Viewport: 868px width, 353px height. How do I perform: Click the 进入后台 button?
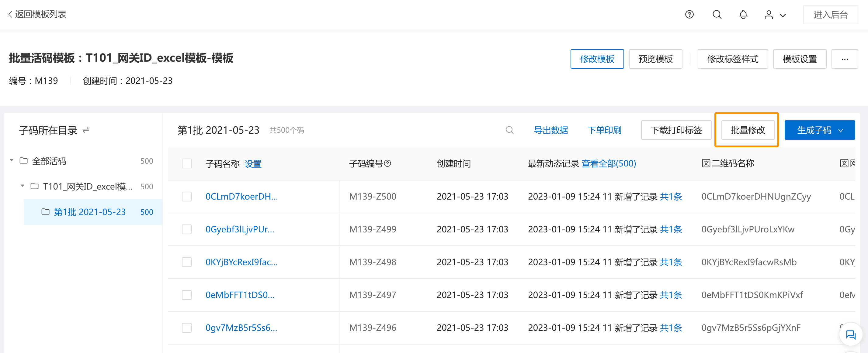click(x=831, y=15)
